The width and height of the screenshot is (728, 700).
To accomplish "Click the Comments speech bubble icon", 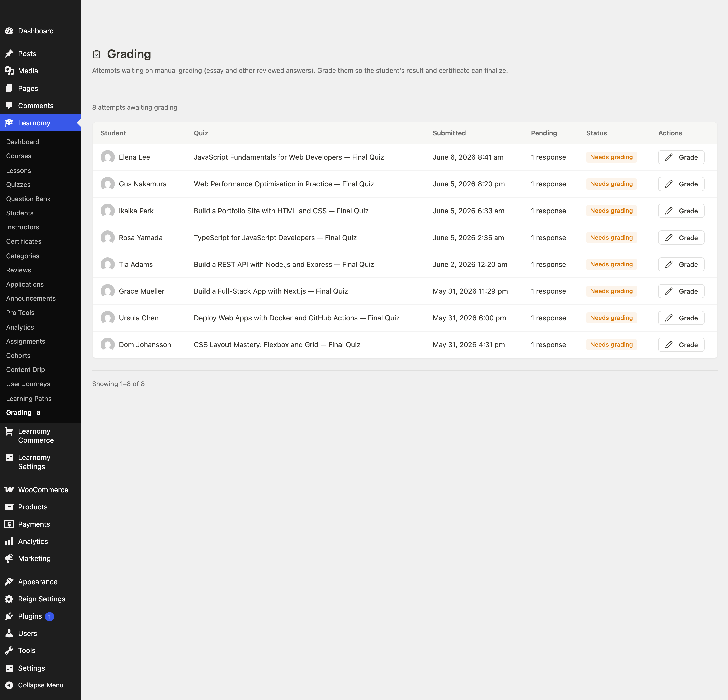I will (x=9, y=105).
